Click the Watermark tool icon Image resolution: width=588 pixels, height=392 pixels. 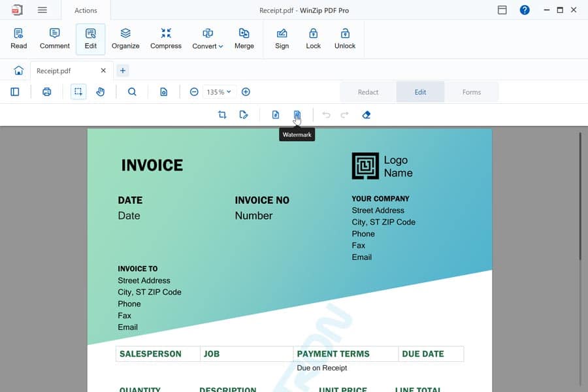[x=297, y=115]
